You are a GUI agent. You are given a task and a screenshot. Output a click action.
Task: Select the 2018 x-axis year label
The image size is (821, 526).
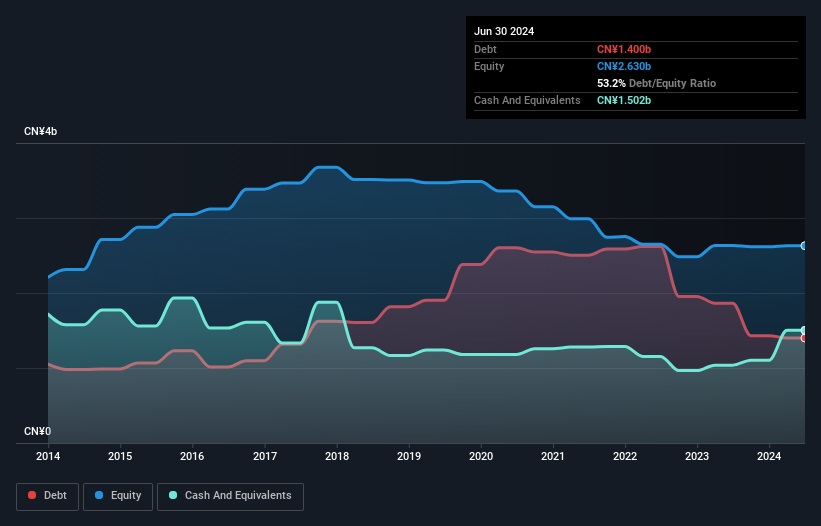(337, 456)
